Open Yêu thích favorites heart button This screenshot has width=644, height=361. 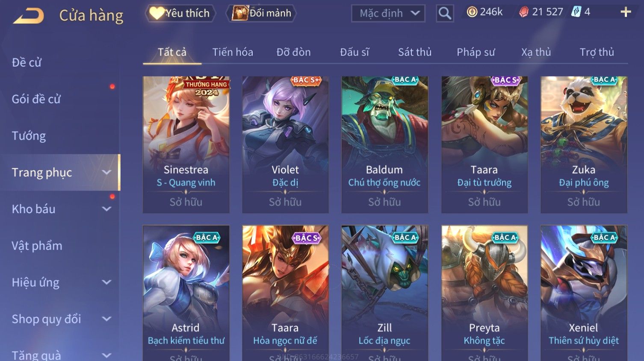[180, 13]
